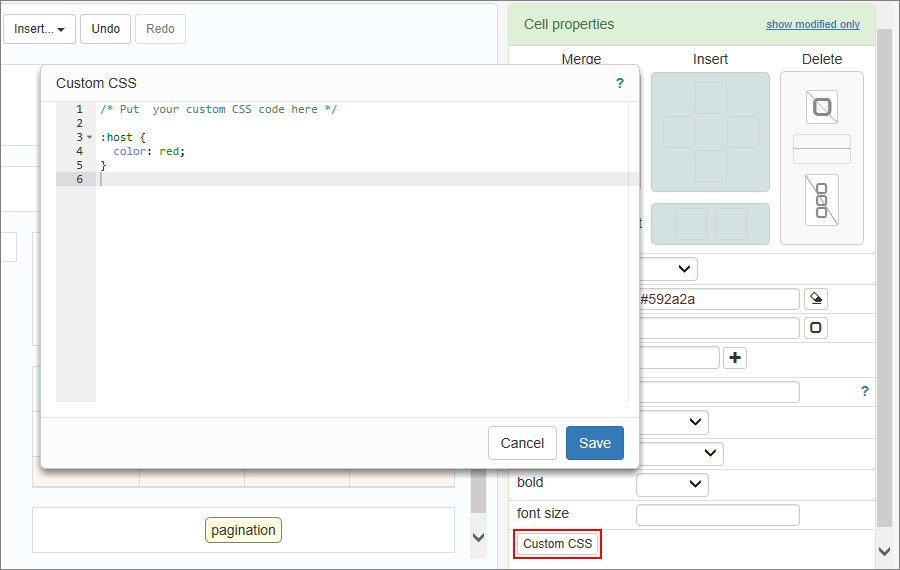This screenshot has height=570, width=900.
Task: Open the help question mark in properties panel
Action: (x=865, y=391)
